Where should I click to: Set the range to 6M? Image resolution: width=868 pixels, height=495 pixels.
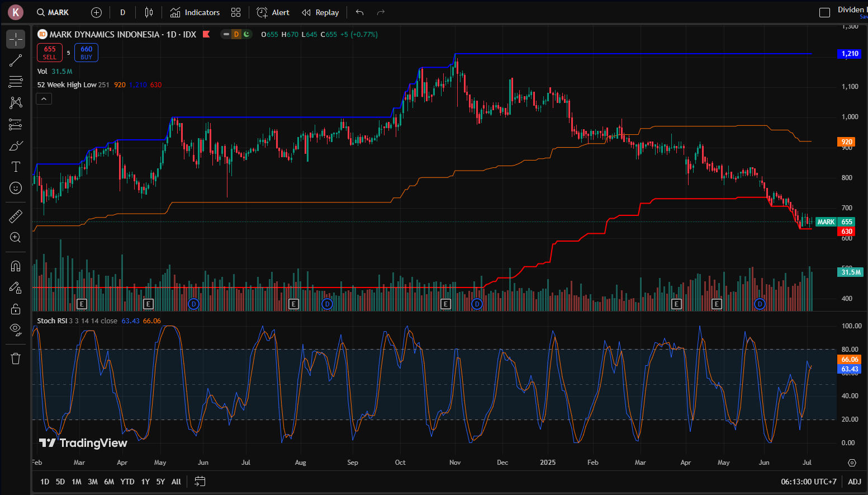click(x=109, y=482)
